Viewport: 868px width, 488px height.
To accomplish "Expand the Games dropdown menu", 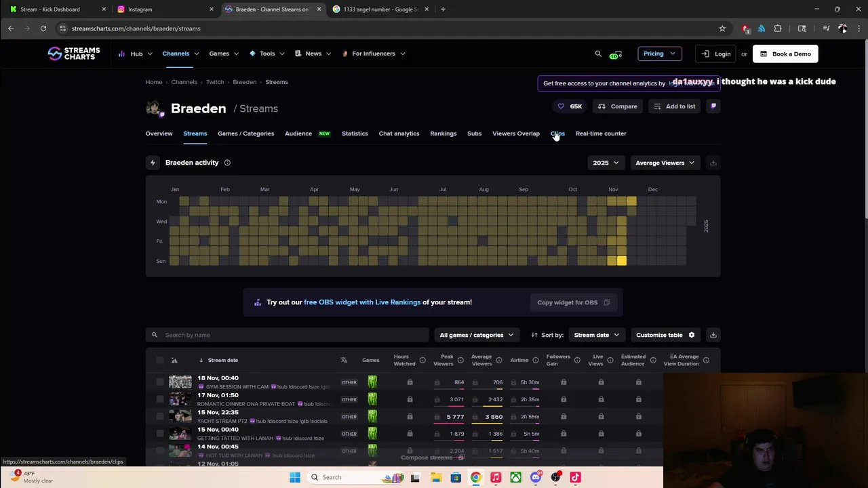I will [223, 54].
